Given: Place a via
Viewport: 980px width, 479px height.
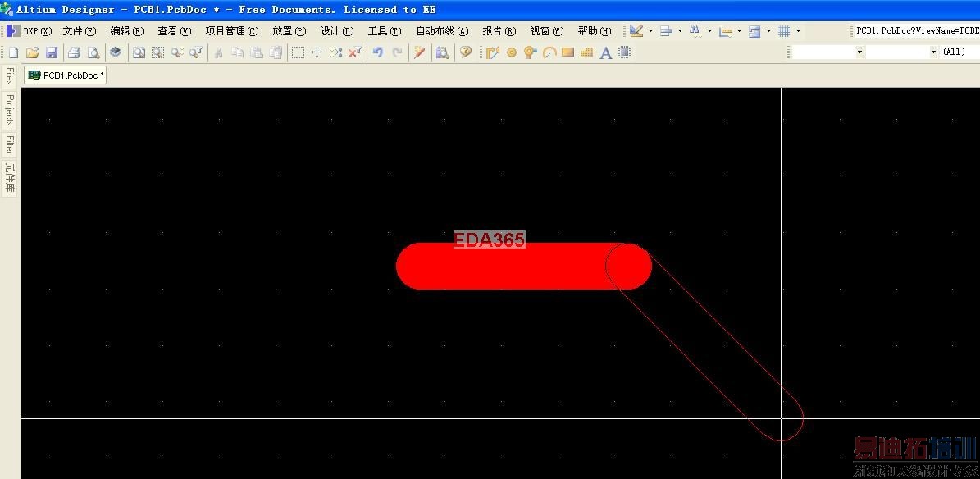Looking at the screenshot, I should [530, 52].
